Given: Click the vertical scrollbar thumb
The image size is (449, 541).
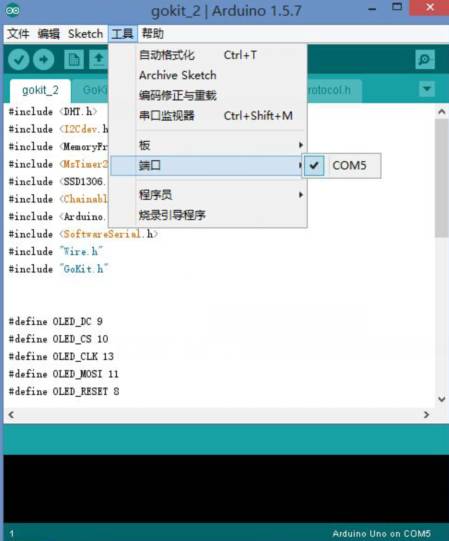Looking at the screenshot, I should point(442,178).
